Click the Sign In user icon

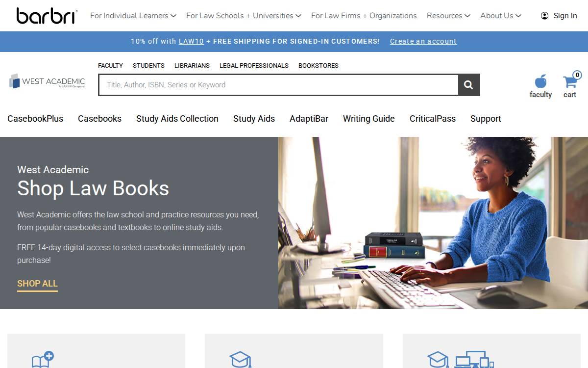coord(544,16)
